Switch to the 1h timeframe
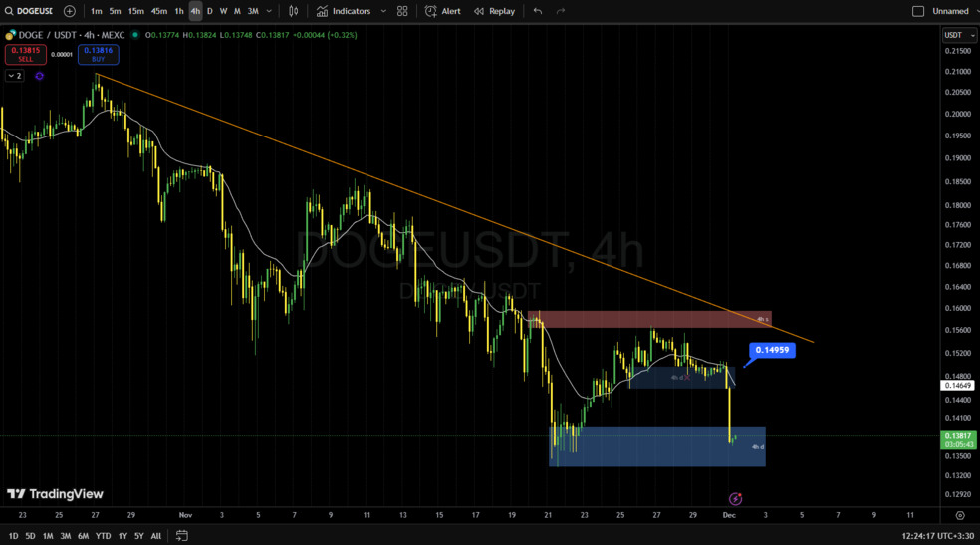980x545 pixels. [x=179, y=11]
